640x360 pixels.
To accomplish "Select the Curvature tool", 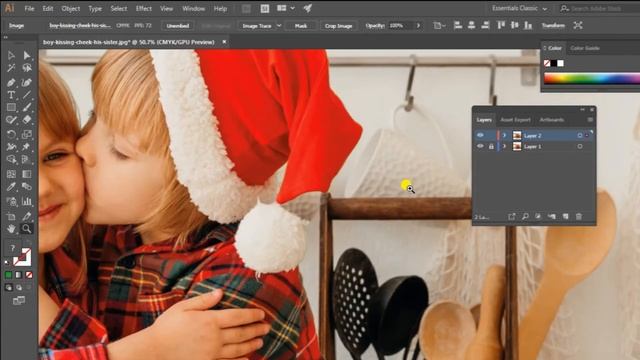I will 27,83.
